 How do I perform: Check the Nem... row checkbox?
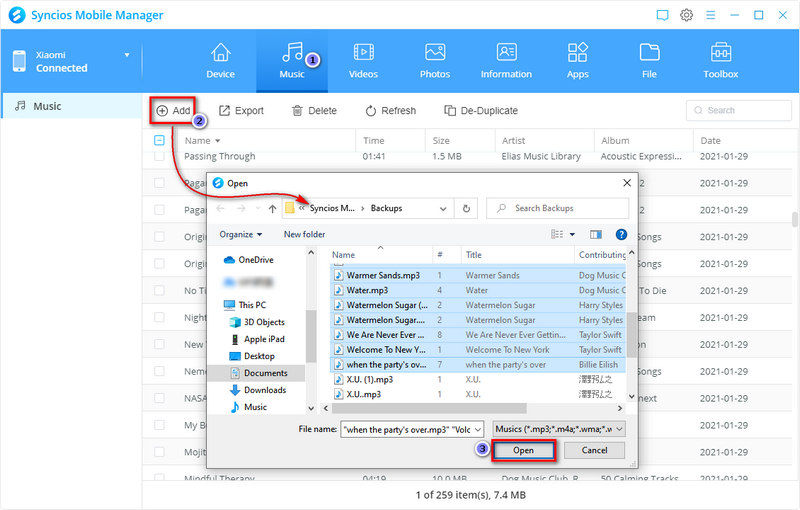pos(159,371)
